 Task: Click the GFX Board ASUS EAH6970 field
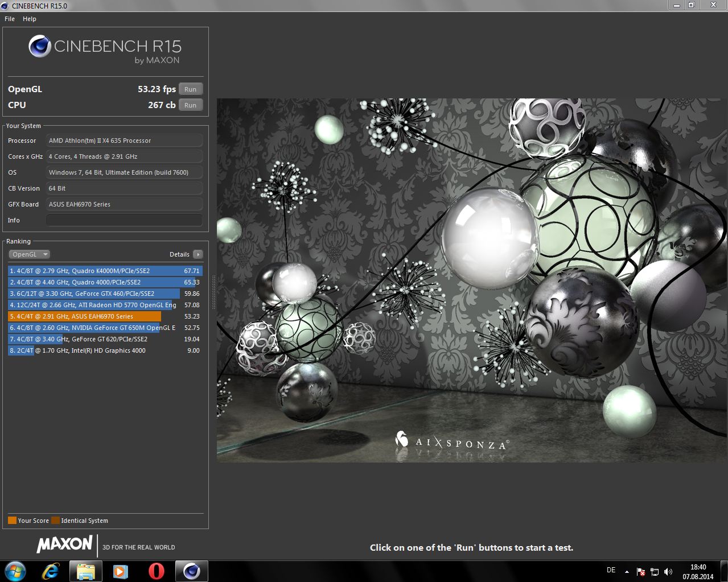point(124,204)
